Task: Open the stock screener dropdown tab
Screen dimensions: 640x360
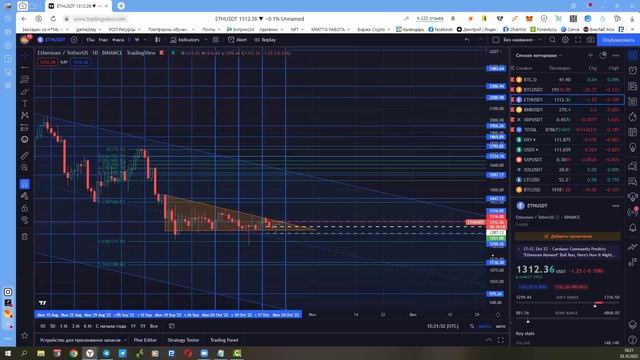Action: (x=83, y=340)
